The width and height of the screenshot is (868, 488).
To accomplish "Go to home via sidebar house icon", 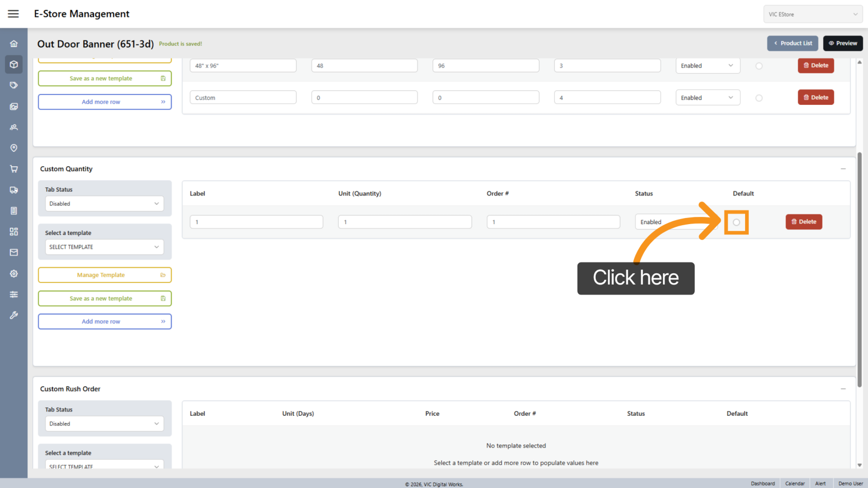I will pyautogui.click(x=14, y=44).
